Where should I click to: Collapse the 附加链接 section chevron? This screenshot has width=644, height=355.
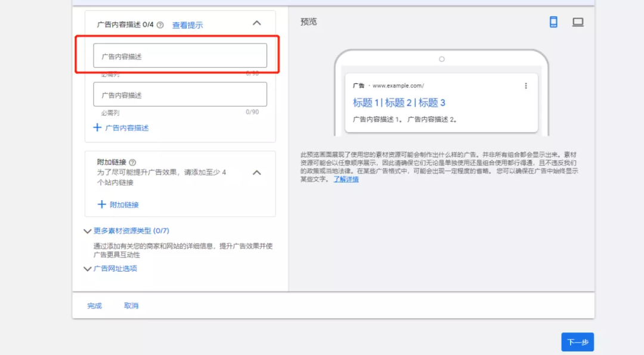[256, 172]
